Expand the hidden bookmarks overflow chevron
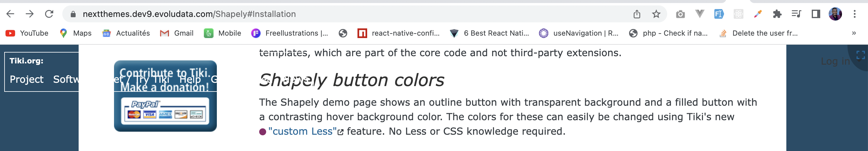Viewport: 868px width, 151px height. pyautogui.click(x=854, y=33)
